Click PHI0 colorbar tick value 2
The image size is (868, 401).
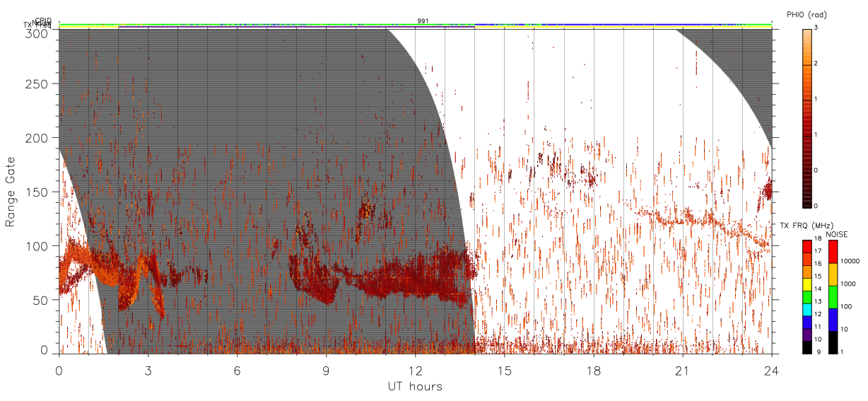click(816, 64)
